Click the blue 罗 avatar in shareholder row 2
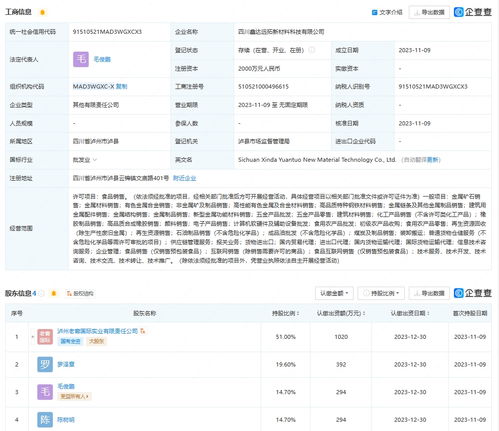 pos(45,364)
